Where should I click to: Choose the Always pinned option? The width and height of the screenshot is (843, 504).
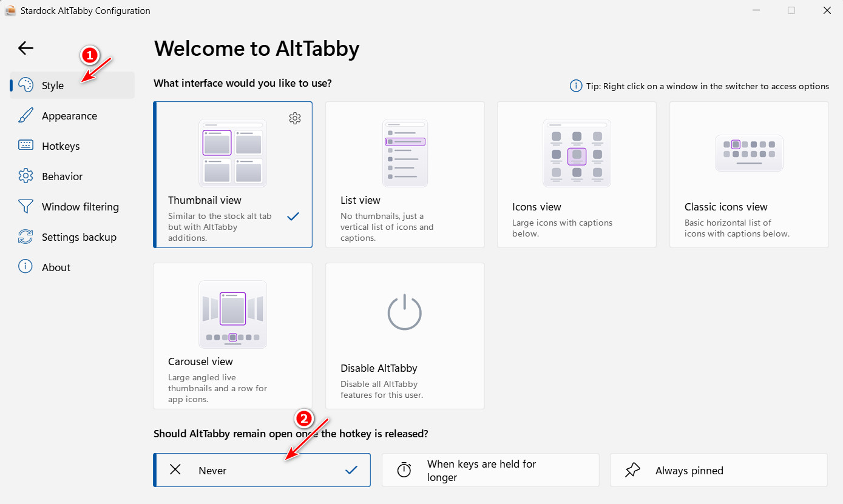coord(719,470)
